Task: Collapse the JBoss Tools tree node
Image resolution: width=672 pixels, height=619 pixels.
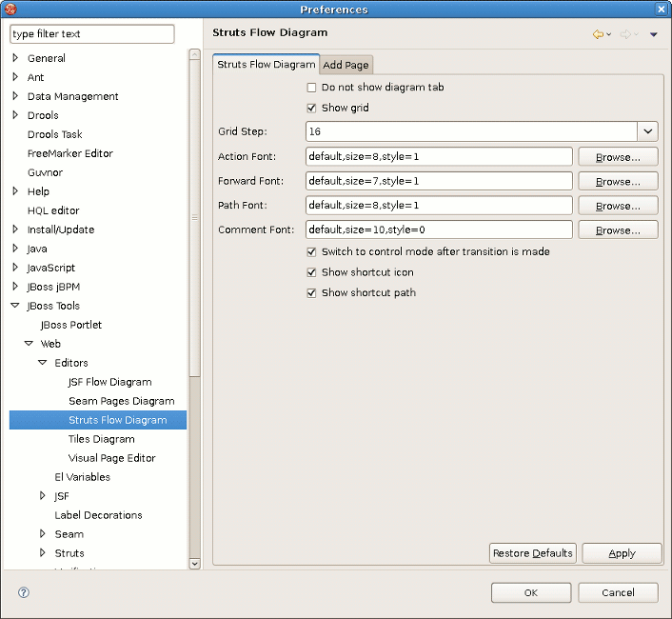Action: click(15, 306)
